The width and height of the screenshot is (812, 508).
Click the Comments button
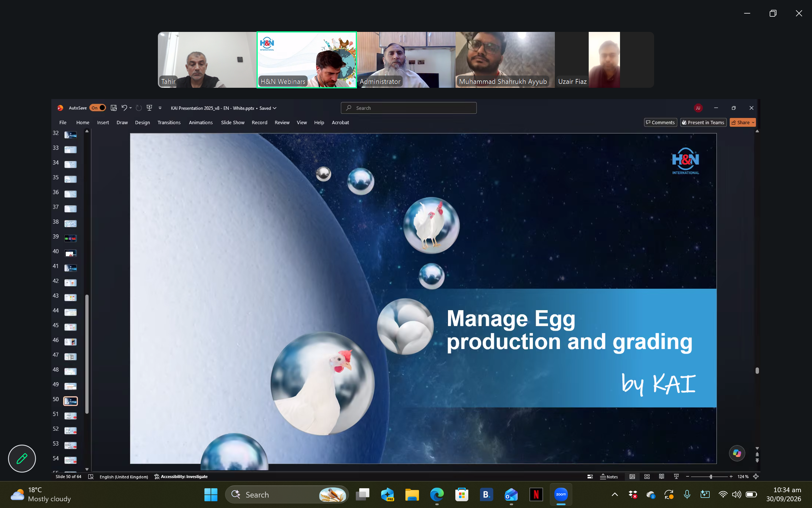point(660,122)
